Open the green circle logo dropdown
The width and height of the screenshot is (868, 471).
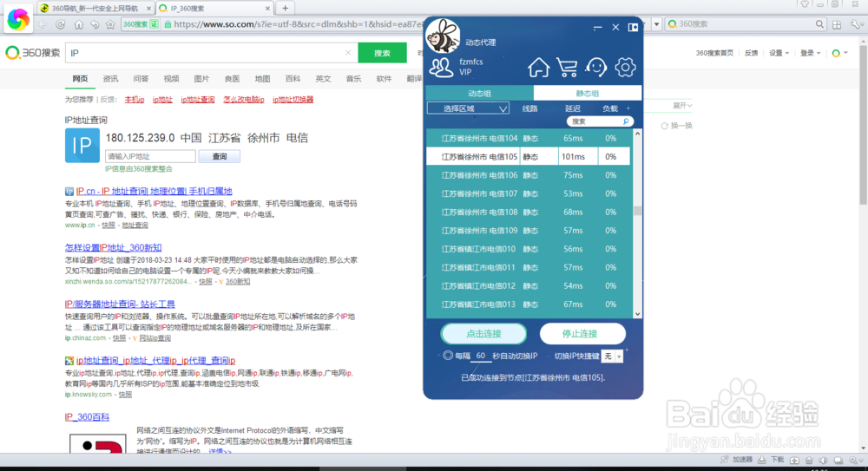click(x=839, y=53)
